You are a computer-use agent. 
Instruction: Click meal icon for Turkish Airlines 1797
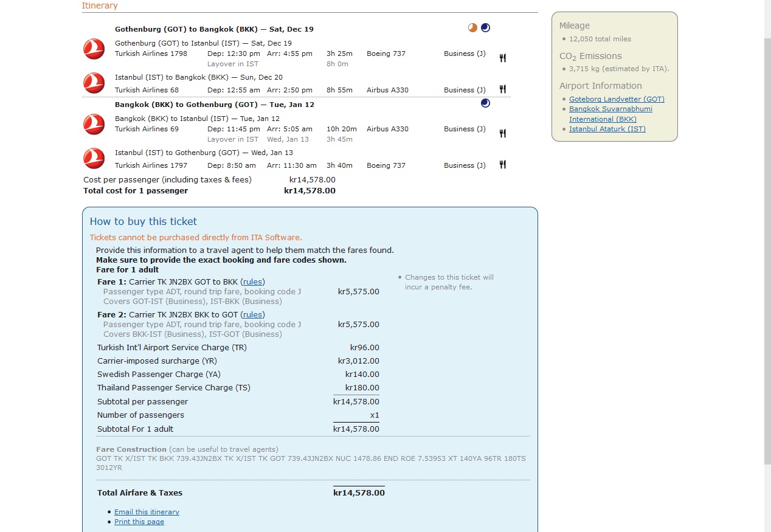(502, 165)
